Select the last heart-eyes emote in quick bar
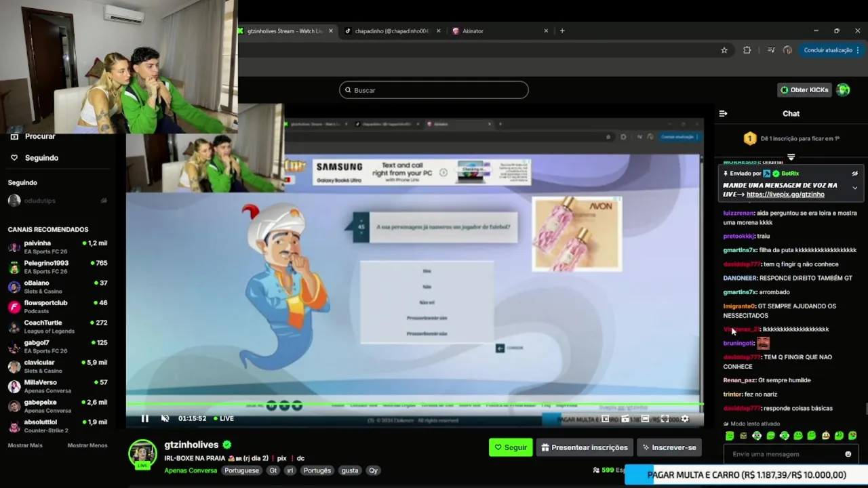This screenshot has height=488, width=868. (x=852, y=436)
